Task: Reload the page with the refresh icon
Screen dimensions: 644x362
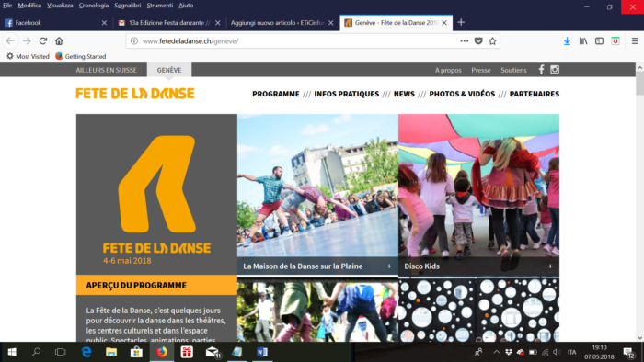Action: [x=43, y=41]
